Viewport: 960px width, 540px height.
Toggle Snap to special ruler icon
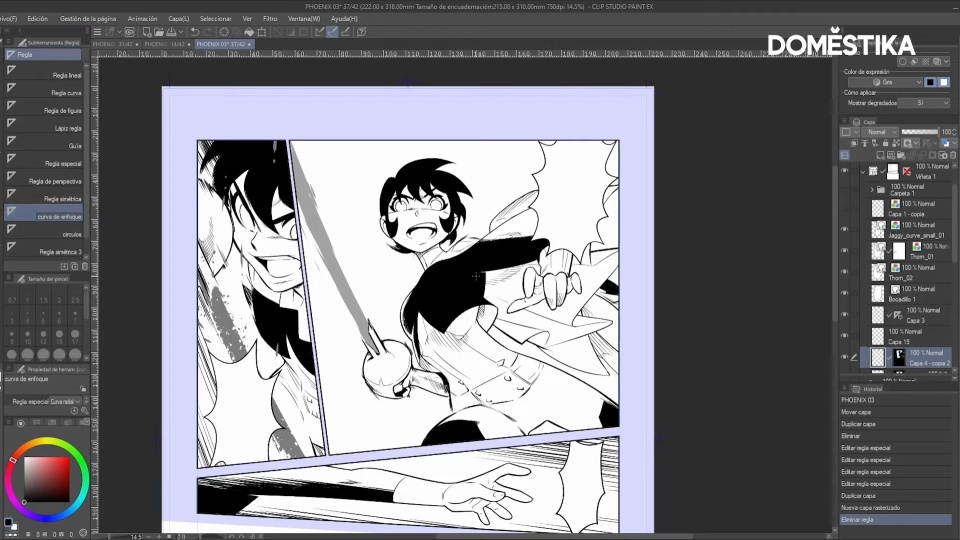coord(332,32)
